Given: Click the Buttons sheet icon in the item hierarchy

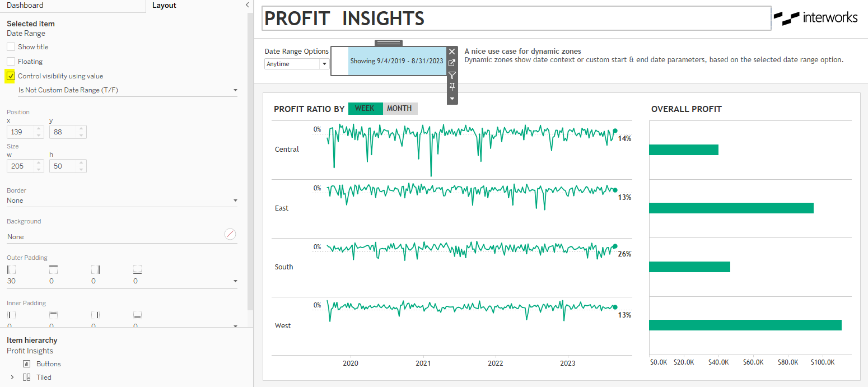Looking at the screenshot, I should point(26,364).
